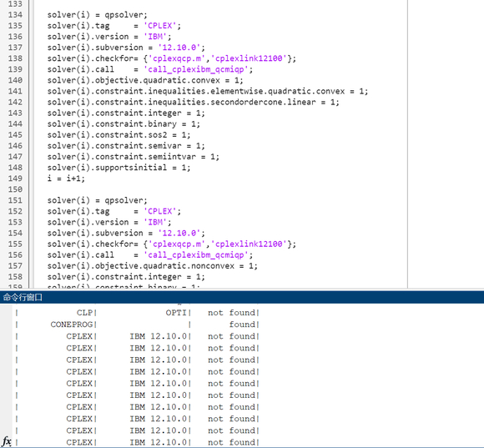Click the CLP row in command window
Image resolution: width=484 pixels, height=448 pixels.
(x=138, y=313)
